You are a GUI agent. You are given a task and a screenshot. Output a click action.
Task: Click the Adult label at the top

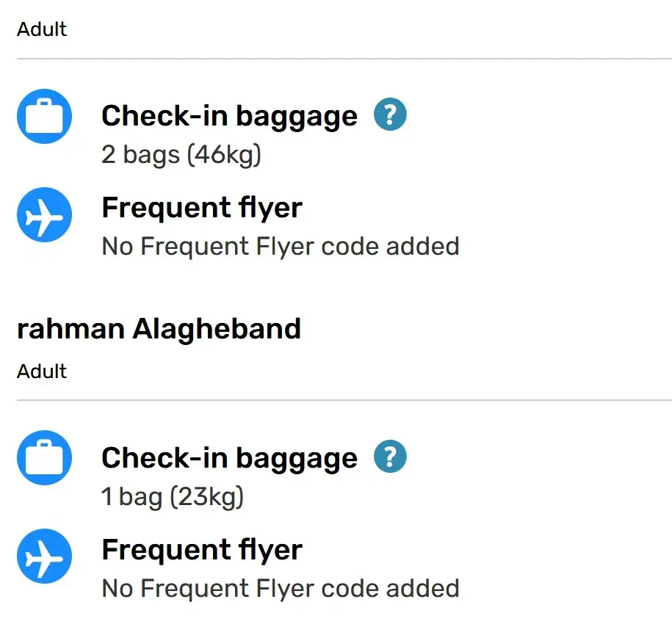coord(42,29)
